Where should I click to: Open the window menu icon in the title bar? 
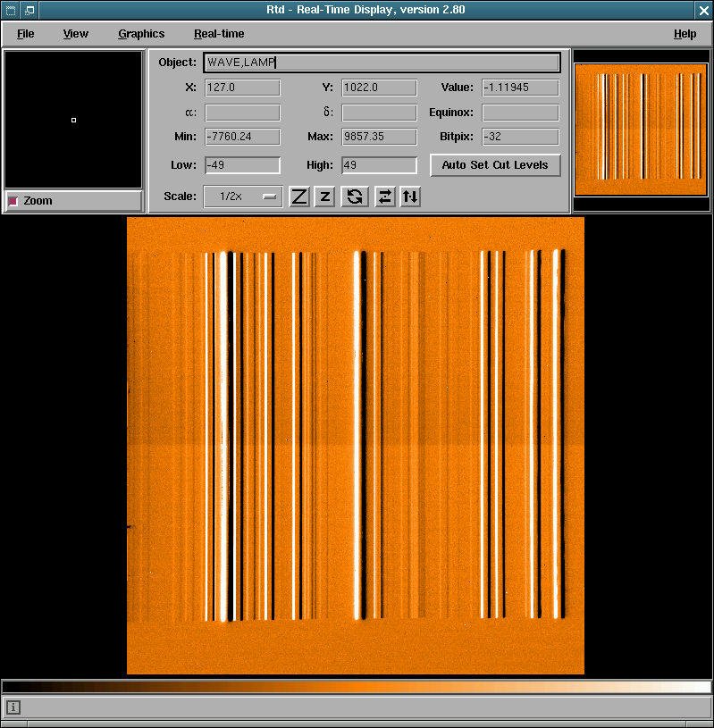coord(10,10)
